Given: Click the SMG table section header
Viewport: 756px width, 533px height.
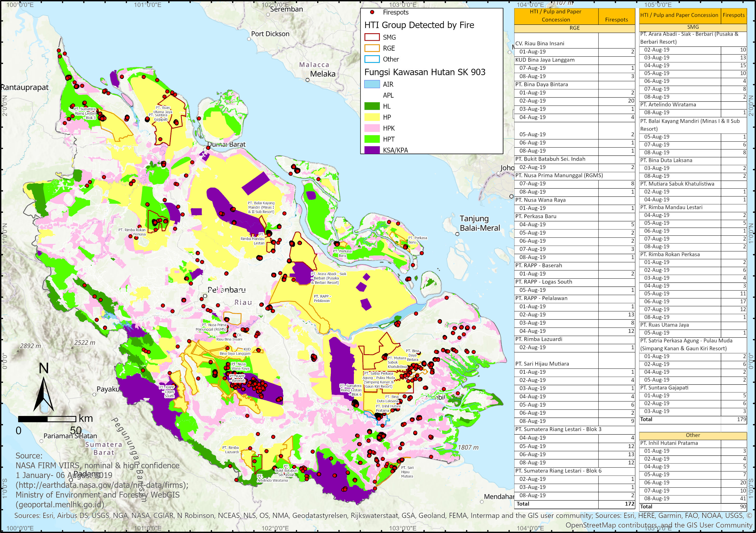Looking at the screenshot, I should coord(693,27).
